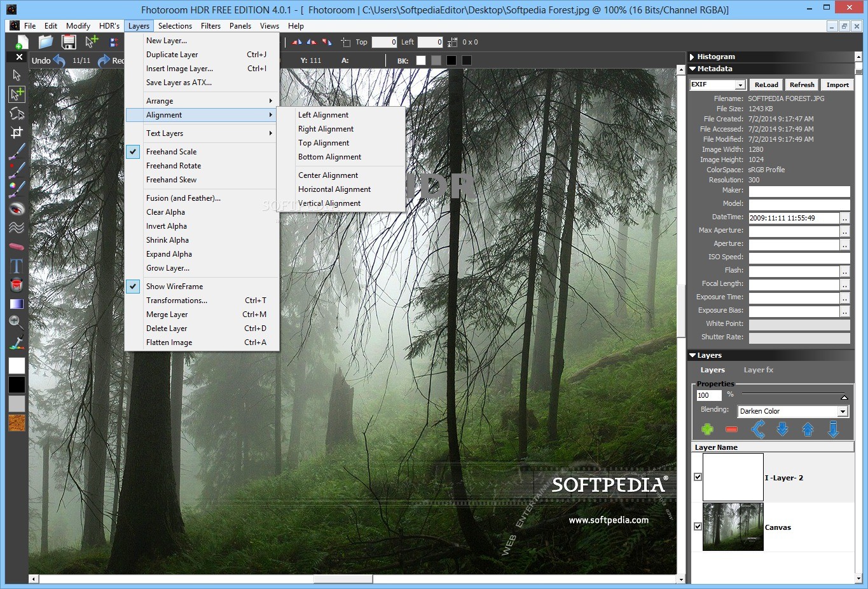868x589 pixels.
Task: Expand the Histogram panel
Action: pyautogui.click(x=692, y=57)
